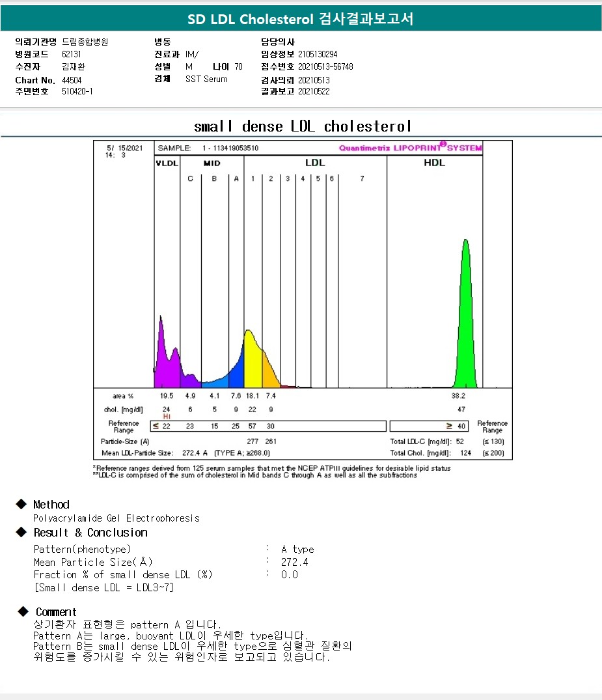Click the Mean Particle Size result '272.4'
Viewport: 602px width, 700px height.
coord(295,562)
